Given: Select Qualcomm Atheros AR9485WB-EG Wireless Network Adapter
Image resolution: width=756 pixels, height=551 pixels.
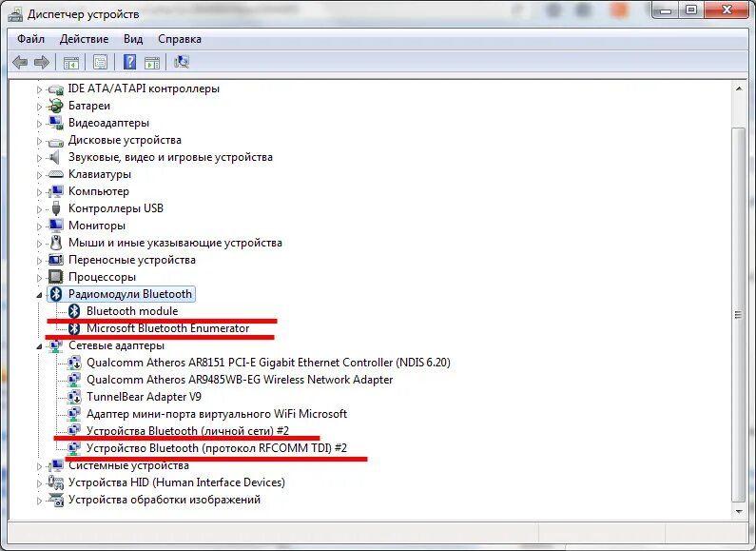Looking at the screenshot, I should [240, 380].
